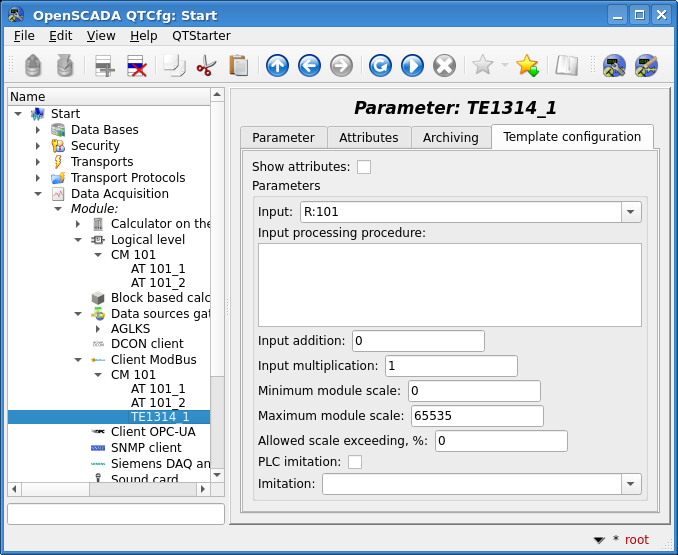This screenshot has width=678, height=555.
Task: Select the Attributes tab
Action: (368, 138)
